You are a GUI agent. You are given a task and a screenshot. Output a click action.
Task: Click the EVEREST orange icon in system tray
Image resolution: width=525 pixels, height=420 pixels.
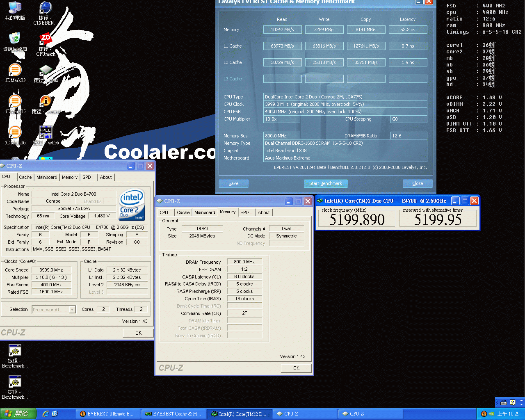click(484, 414)
